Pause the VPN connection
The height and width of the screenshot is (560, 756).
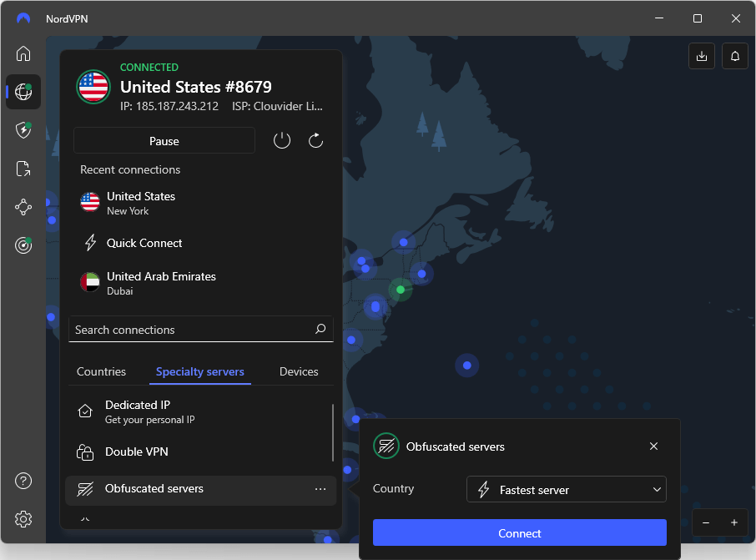pyautogui.click(x=164, y=141)
